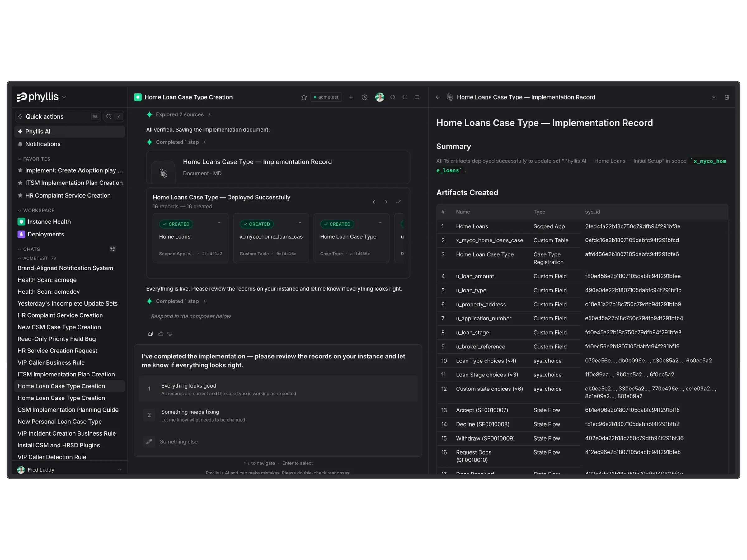This screenshot has width=747, height=560.
Task: Open Health Scan: acmeqe chat
Action: (70, 280)
